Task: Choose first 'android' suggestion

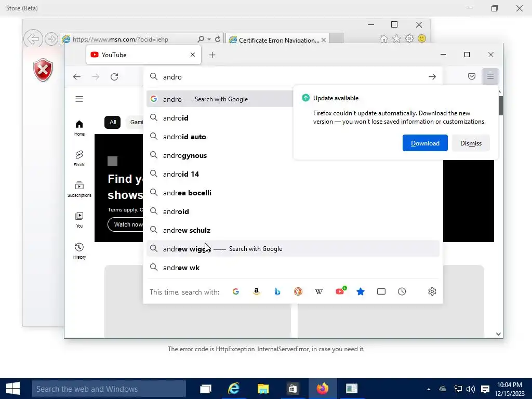Action: [220, 118]
